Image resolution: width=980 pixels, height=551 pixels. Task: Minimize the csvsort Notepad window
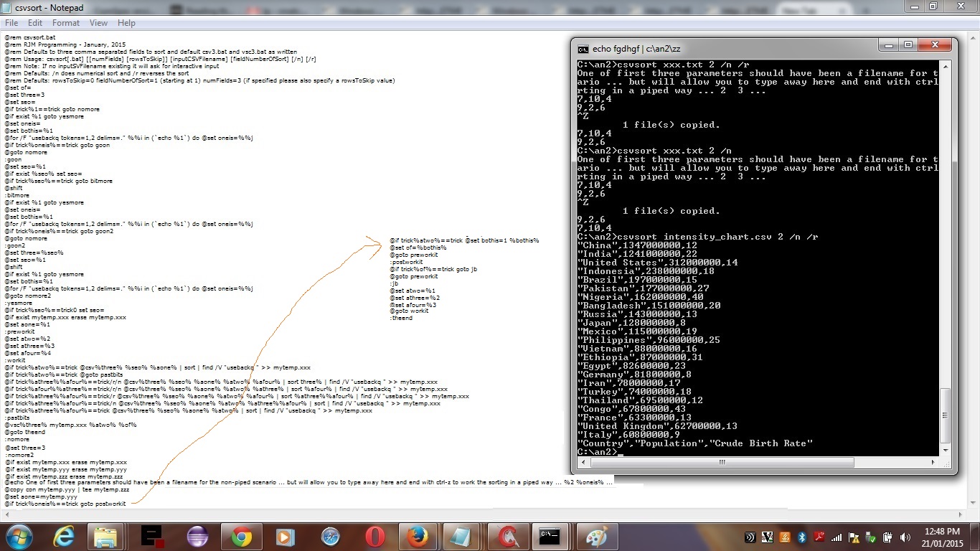(914, 6)
